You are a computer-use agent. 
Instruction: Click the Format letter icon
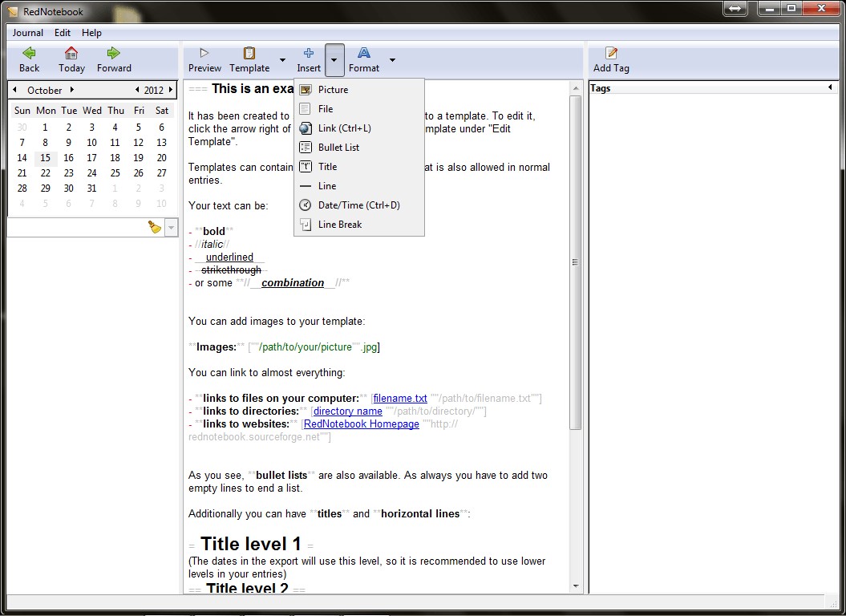point(364,53)
